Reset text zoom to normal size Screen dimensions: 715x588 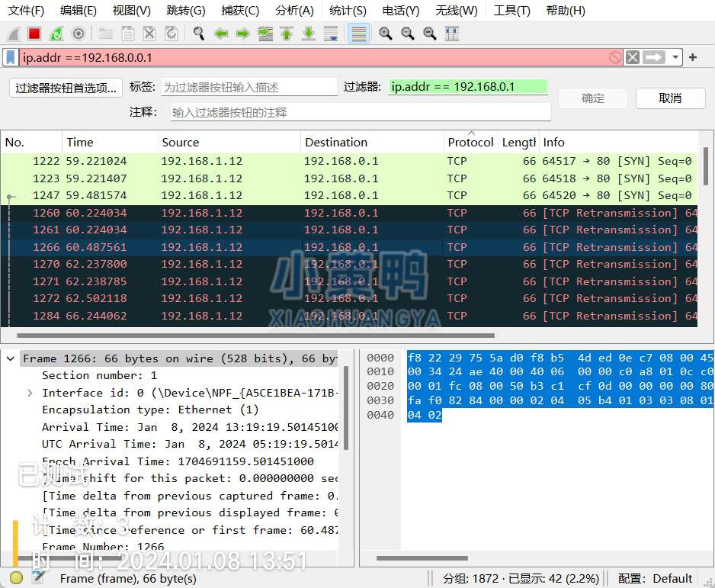point(430,34)
